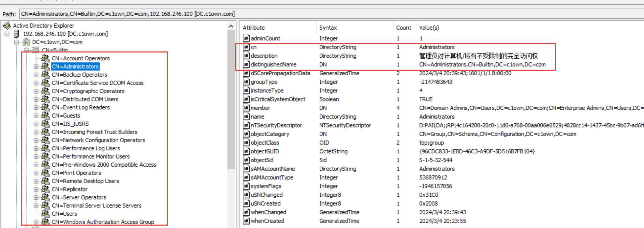
Task: Select CN=Performance Log Users
Action: tap(86, 148)
